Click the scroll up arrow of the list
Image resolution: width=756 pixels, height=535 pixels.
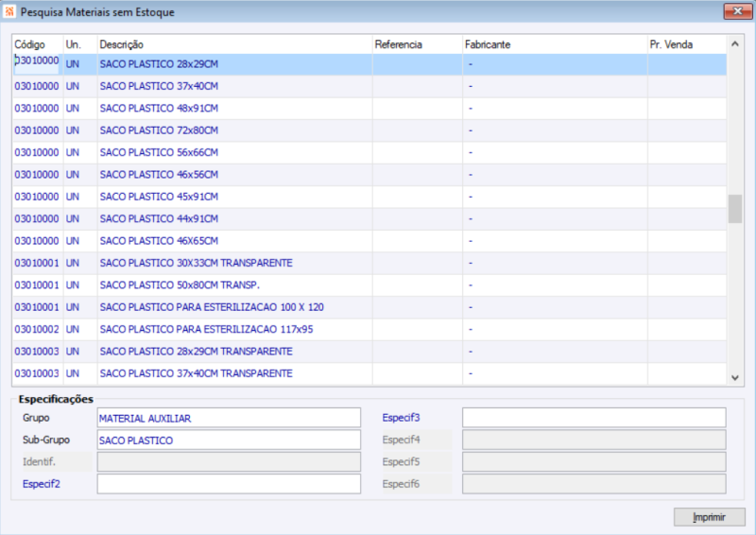click(x=735, y=43)
